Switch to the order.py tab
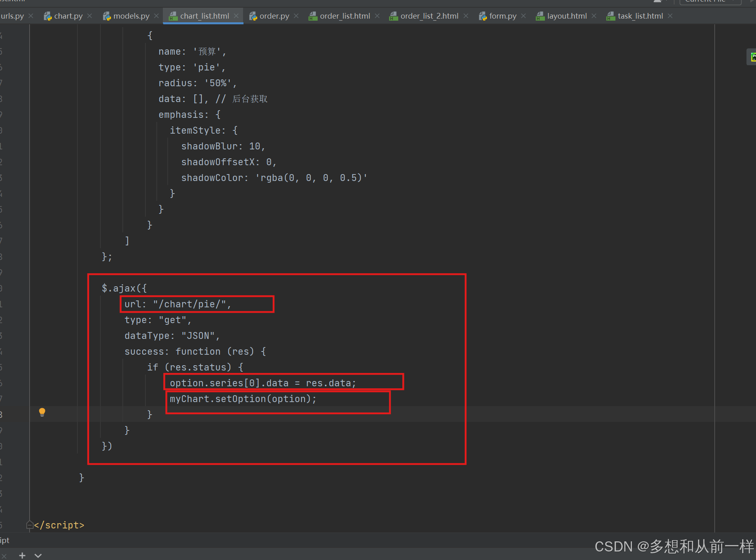The width and height of the screenshot is (756, 560). point(274,16)
